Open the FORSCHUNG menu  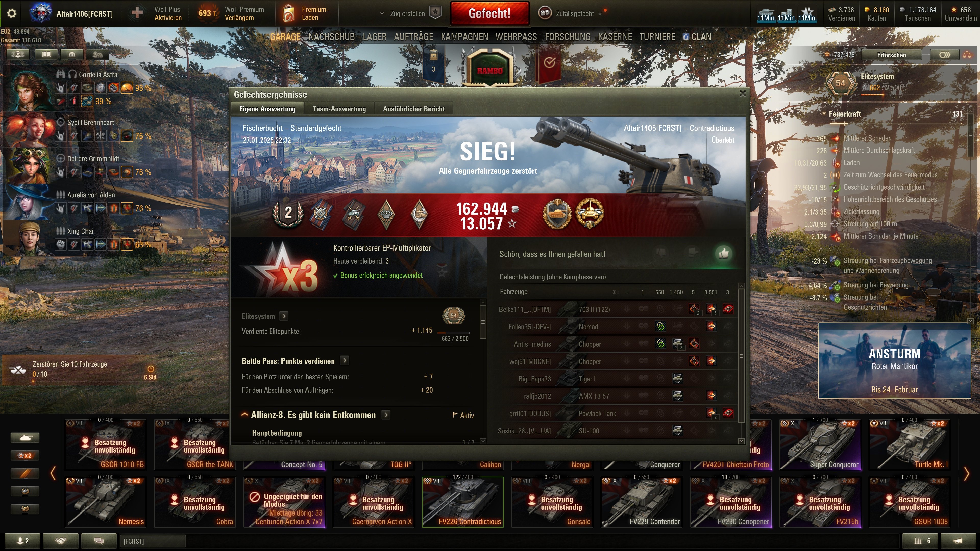(x=567, y=37)
